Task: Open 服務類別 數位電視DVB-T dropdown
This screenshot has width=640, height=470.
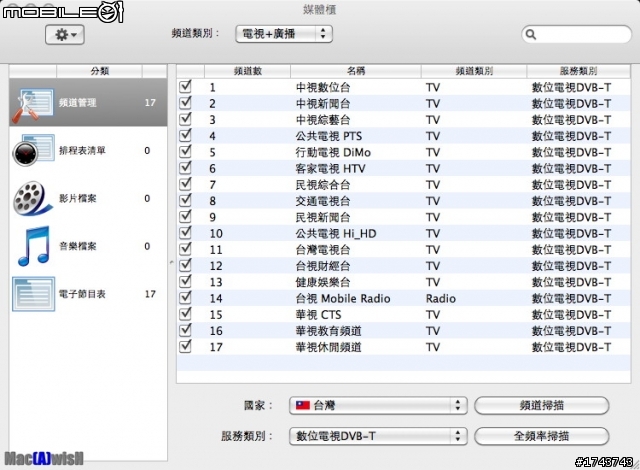Action: point(378,436)
